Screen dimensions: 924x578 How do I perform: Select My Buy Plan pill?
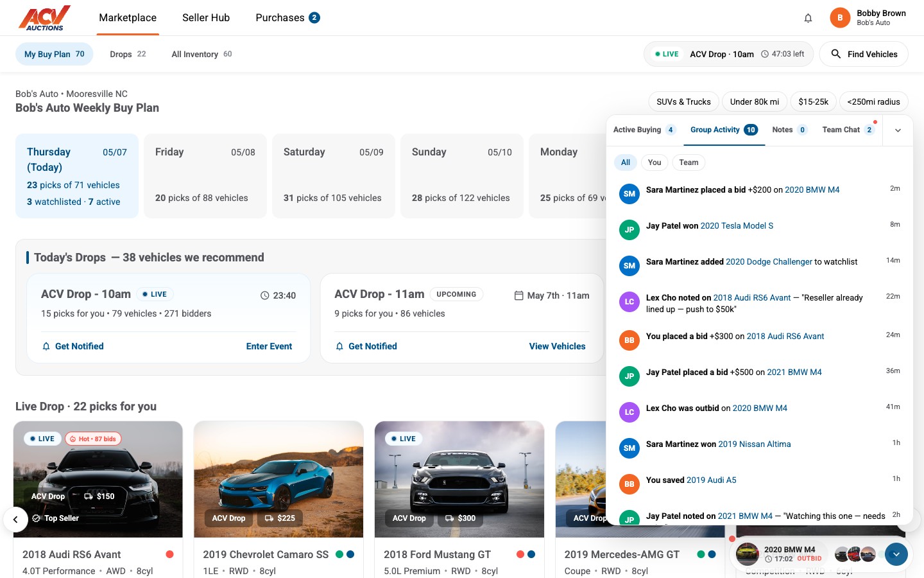55,54
